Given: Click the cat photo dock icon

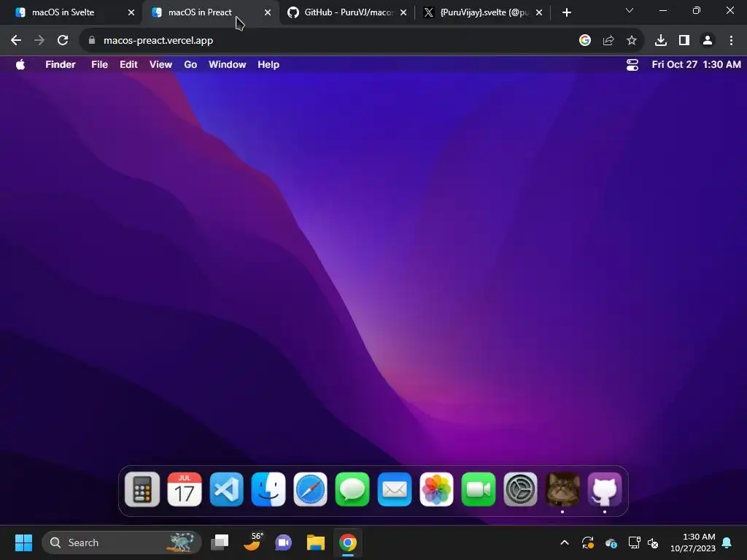Looking at the screenshot, I should pyautogui.click(x=562, y=489).
